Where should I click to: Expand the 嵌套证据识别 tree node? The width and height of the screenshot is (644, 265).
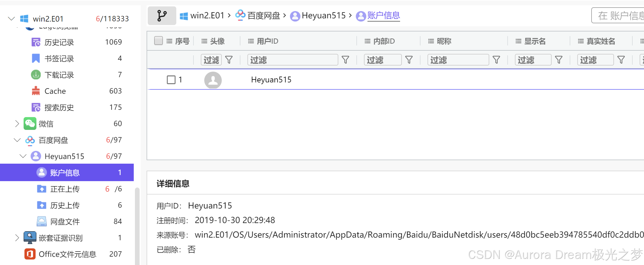coord(17,238)
